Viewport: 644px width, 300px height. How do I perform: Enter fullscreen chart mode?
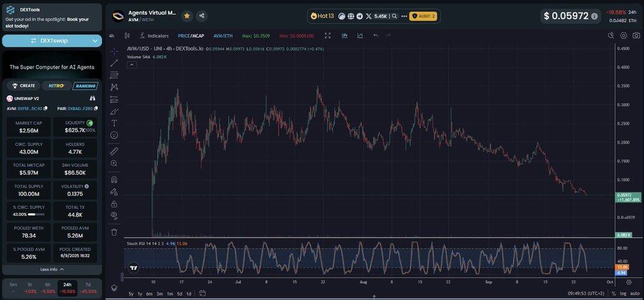(x=328, y=36)
